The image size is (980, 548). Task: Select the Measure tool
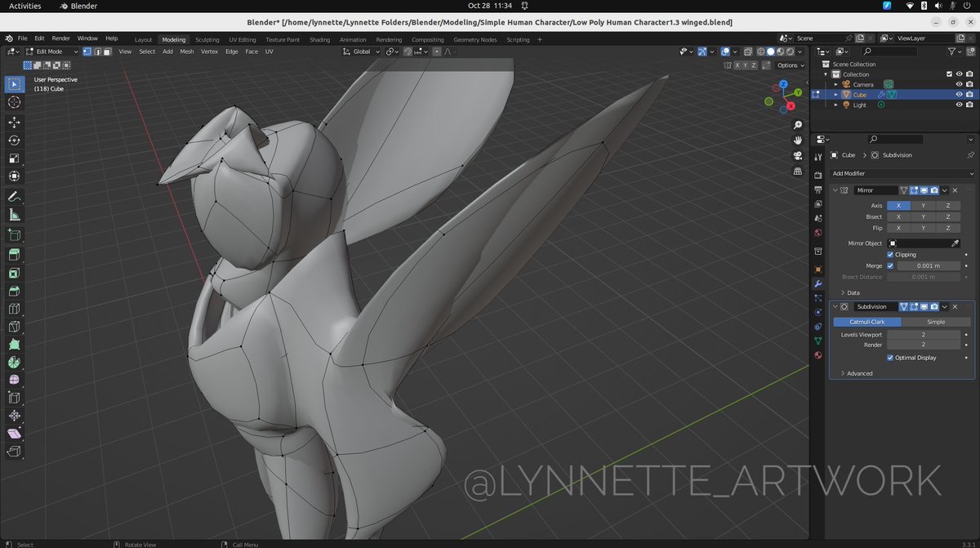[14, 215]
